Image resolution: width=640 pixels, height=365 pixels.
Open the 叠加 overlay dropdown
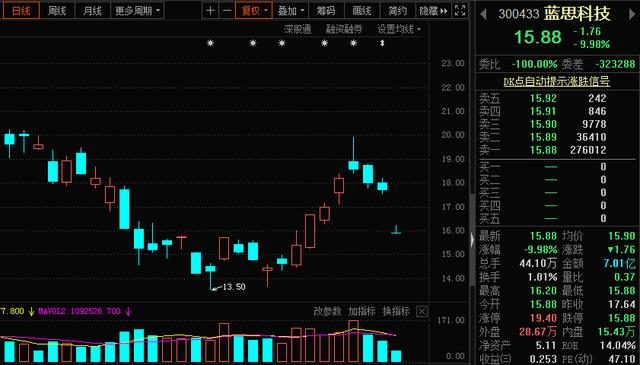tap(291, 11)
